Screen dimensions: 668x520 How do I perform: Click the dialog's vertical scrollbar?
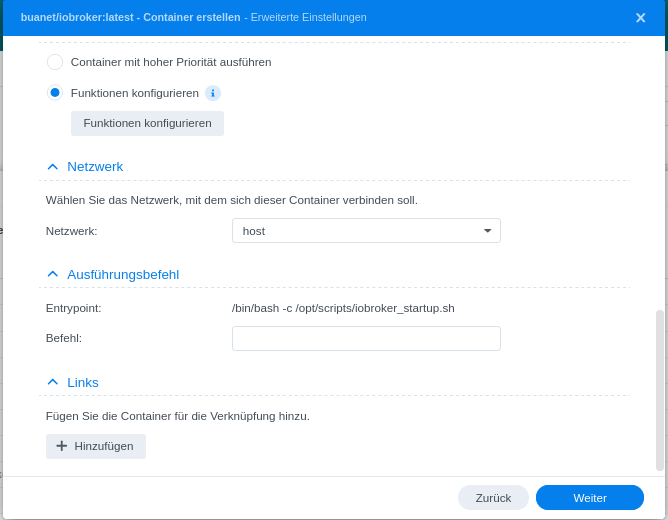pos(660,390)
